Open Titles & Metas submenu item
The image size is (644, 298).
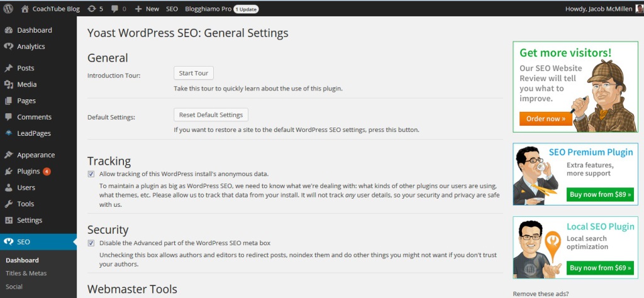[26, 273]
